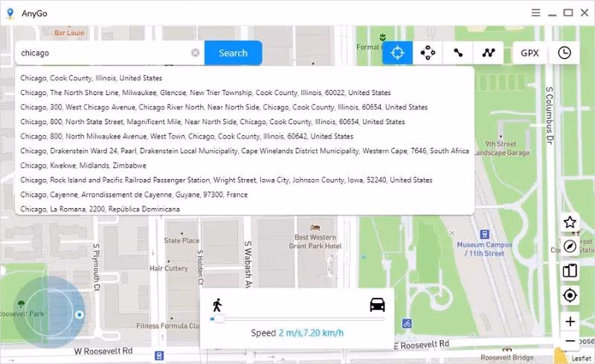Click the GPX import button

(x=530, y=53)
